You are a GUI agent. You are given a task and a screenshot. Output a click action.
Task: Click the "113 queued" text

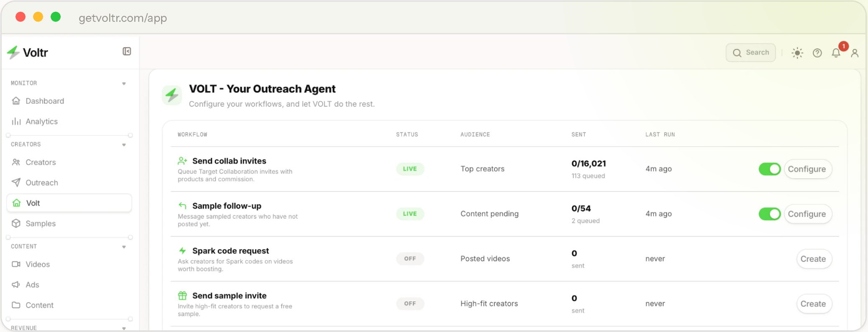(588, 176)
